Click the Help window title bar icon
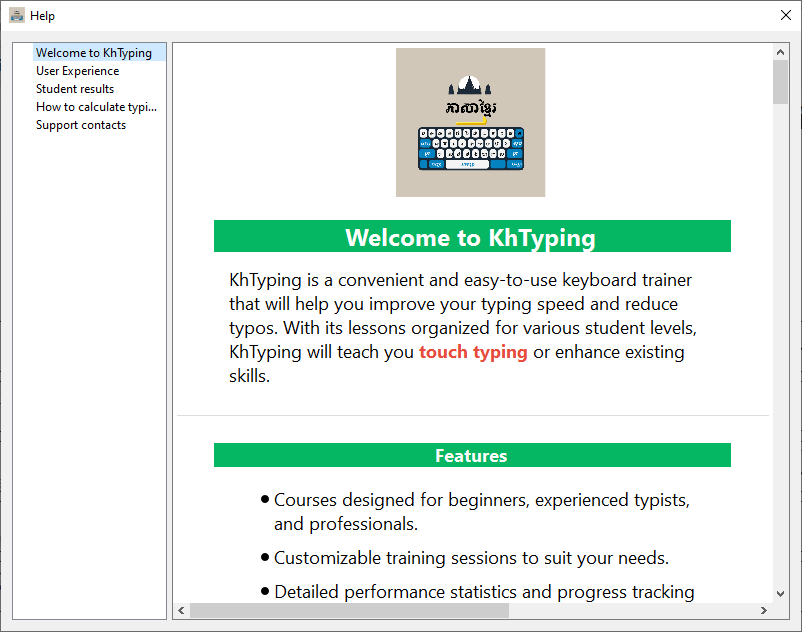The height and width of the screenshot is (632, 802). 17,15
